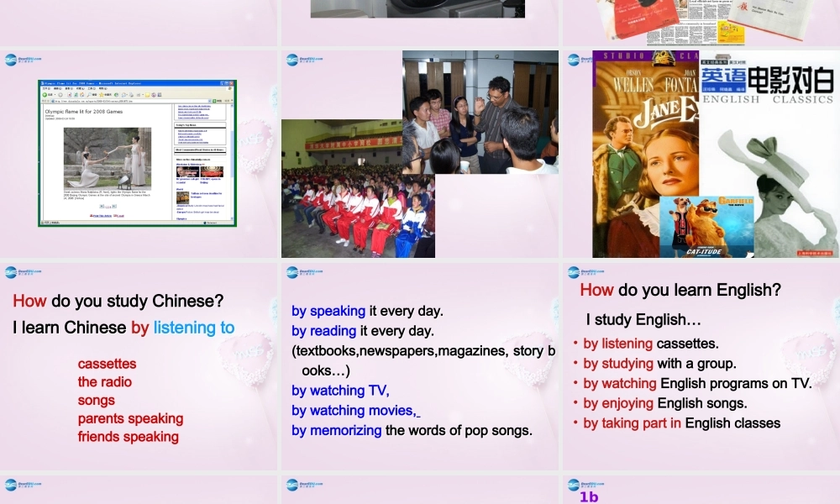Toggle the History panel icon in the toolbar
The image size is (840, 504).
(117, 95)
